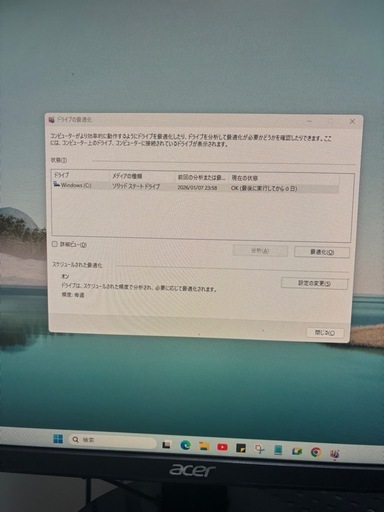Click the ソリッド ステート ドライブ cell

point(136,186)
